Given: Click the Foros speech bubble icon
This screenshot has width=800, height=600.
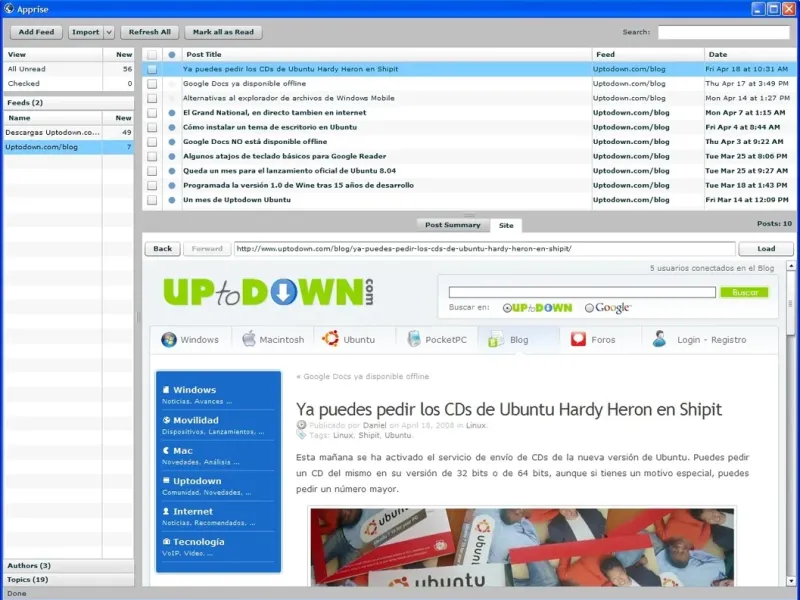Looking at the screenshot, I should click(x=578, y=339).
